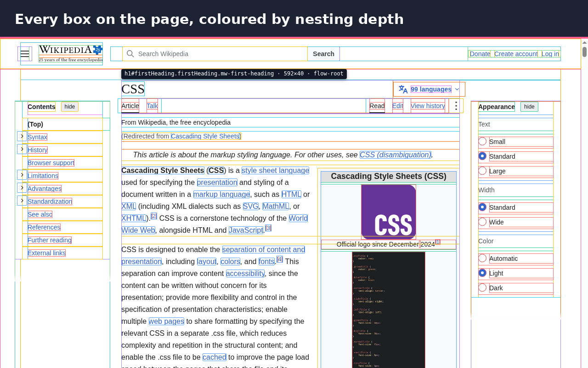Open the CSS logo image
Viewport: 588px width, 368px height.
pos(389,212)
